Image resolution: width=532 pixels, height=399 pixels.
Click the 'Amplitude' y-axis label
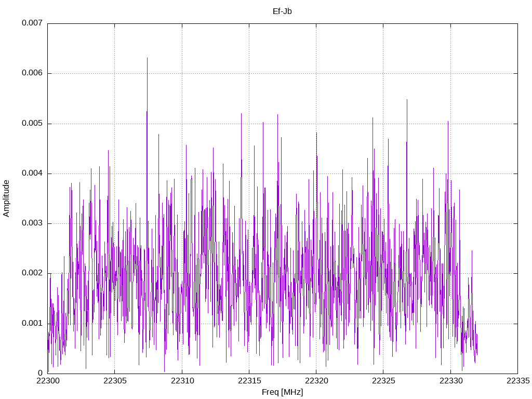(x=6, y=198)
